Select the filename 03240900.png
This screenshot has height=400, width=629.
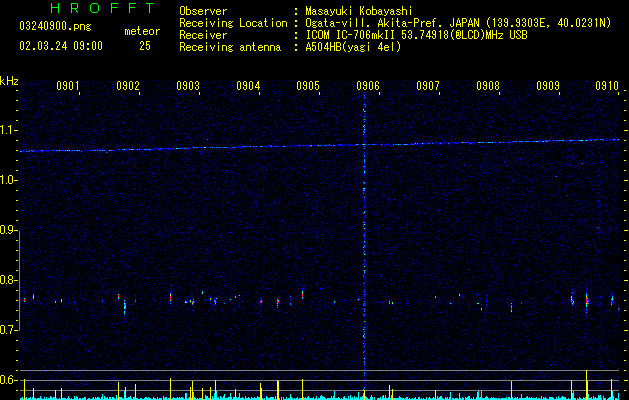pyautogui.click(x=55, y=26)
